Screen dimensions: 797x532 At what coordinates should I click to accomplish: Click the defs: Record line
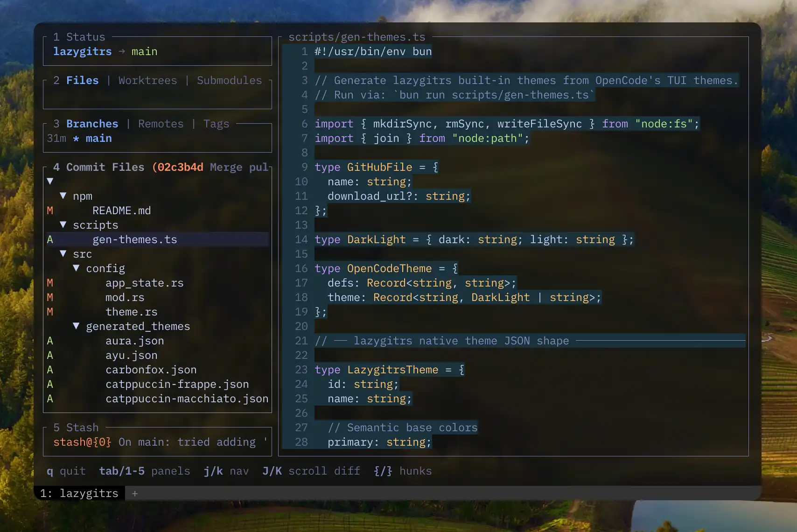coord(422,283)
